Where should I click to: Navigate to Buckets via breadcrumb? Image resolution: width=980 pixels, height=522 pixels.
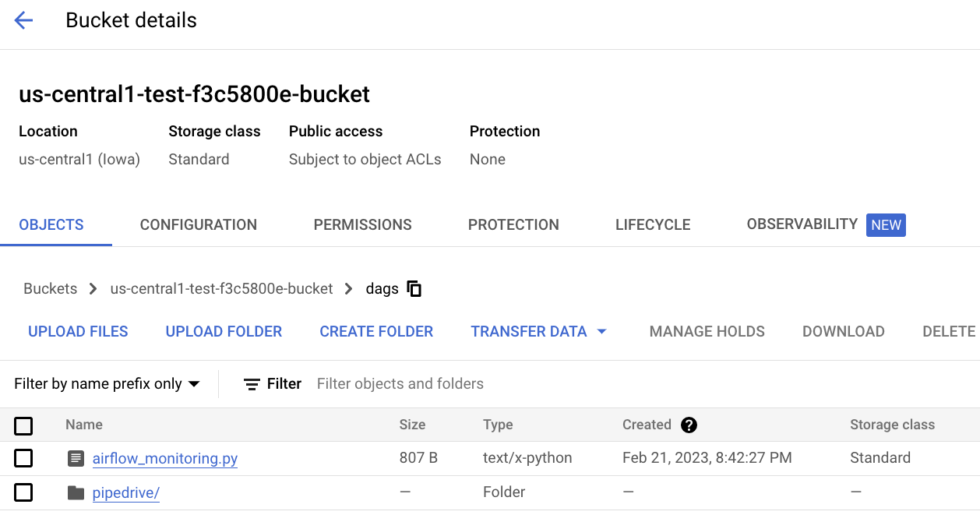(50, 288)
